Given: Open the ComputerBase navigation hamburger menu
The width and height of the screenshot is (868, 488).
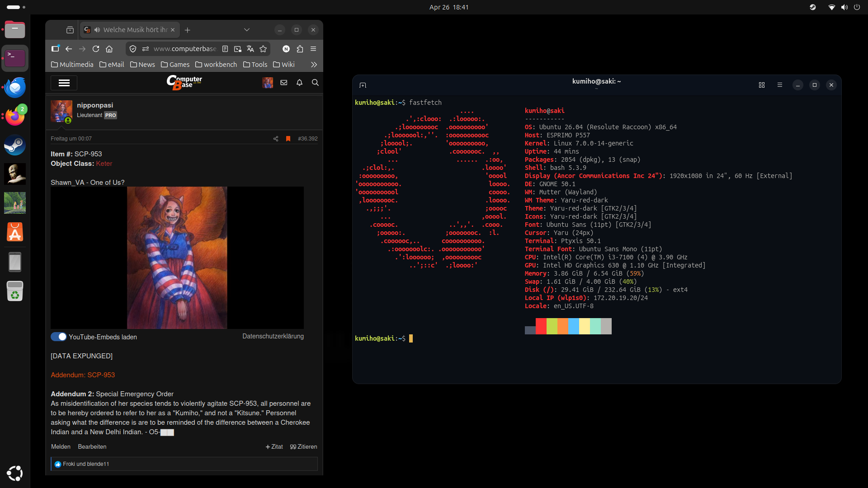Looking at the screenshot, I should [x=64, y=83].
